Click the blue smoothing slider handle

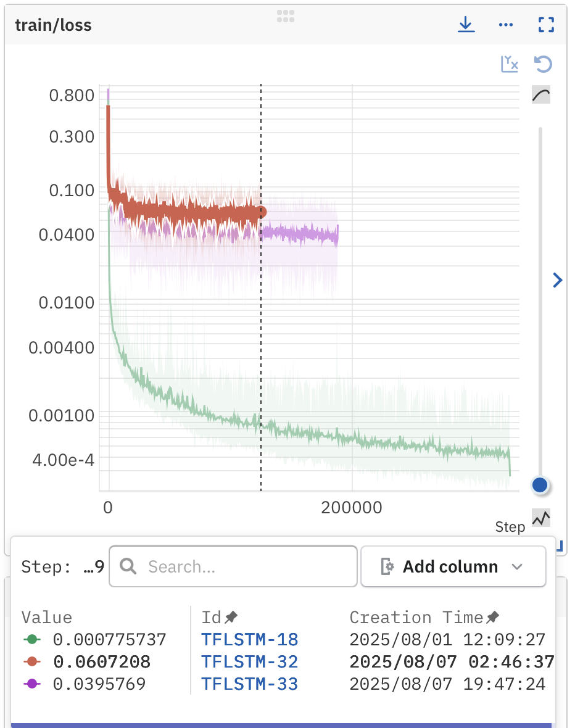[540, 485]
